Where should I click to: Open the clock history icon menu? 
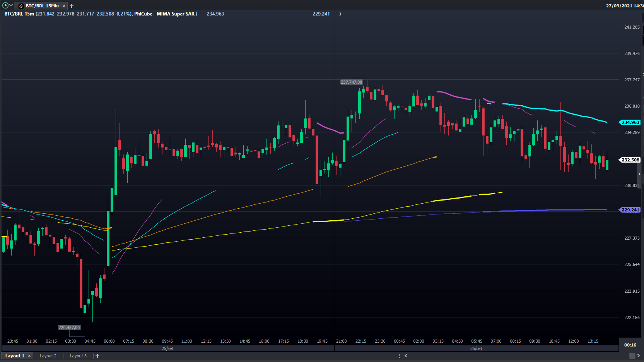[5, 5]
